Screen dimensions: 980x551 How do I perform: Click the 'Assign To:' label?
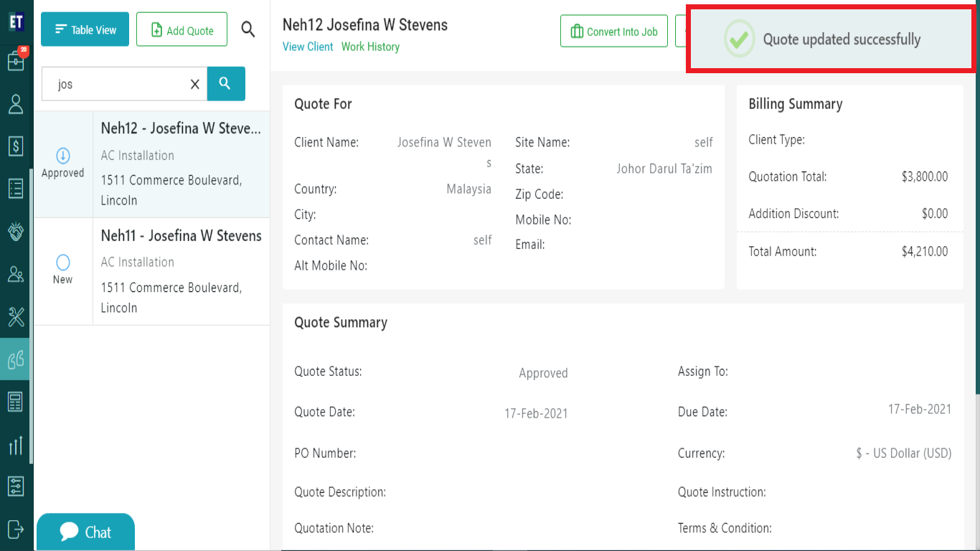[x=703, y=371]
